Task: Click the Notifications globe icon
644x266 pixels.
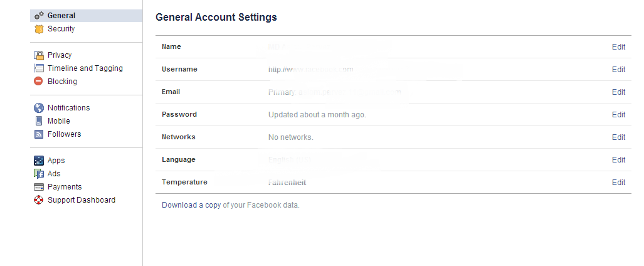Action: tap(39, 108)
